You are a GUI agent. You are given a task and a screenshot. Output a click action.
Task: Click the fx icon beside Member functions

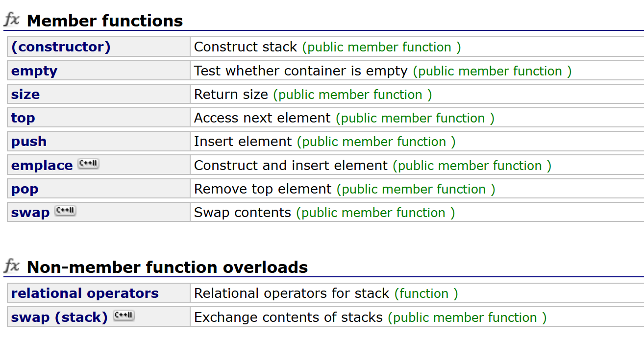click(x=12, y=20)
